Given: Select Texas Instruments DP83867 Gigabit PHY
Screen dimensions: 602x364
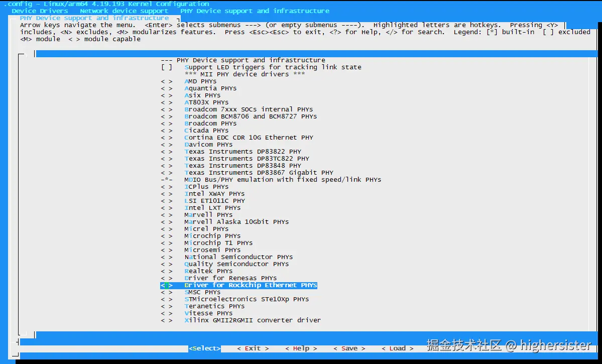Looking at the screenshot, I should pos(247,173).
